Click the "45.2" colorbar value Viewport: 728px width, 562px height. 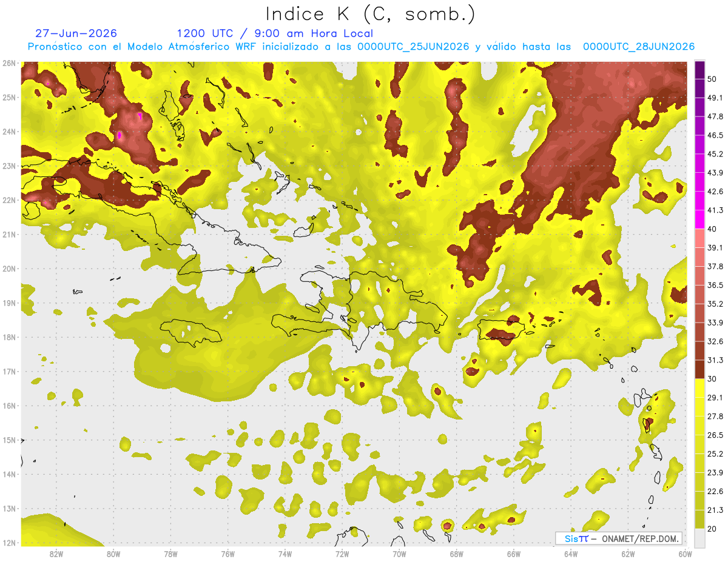715,154
